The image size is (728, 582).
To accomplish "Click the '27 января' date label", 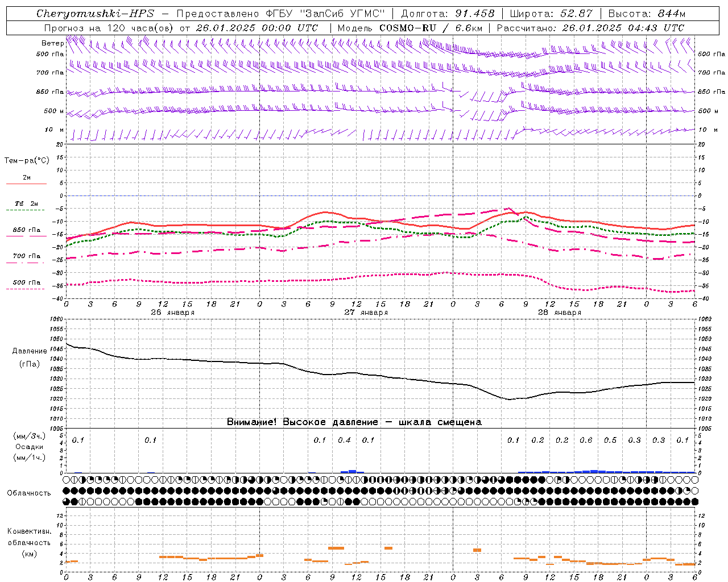I will pos(366,313).
